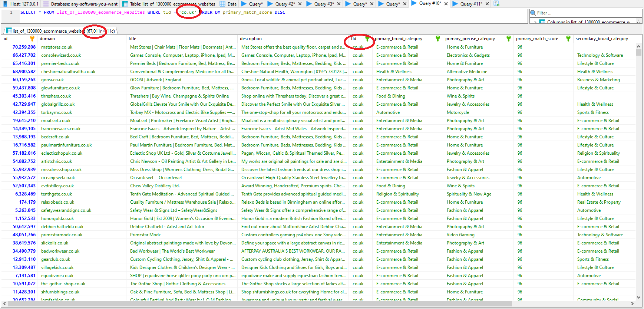Click the result tab table icon
Image resolution: width=644 pixels, height=309 pixels.
[x=9, y=31]
